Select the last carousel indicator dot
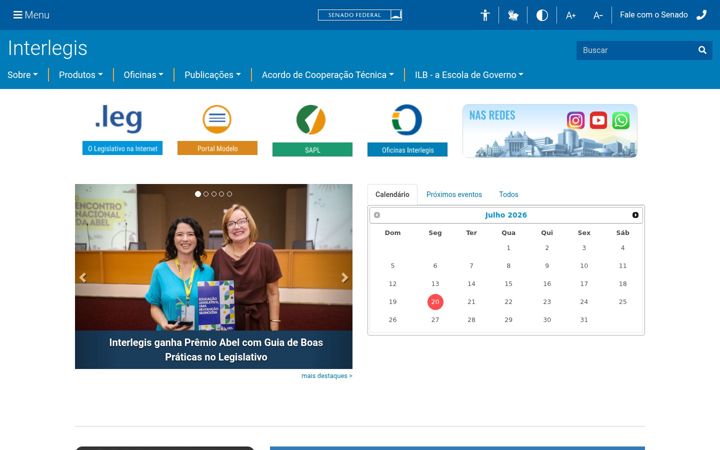The image size is (720, 450). pos(229,194)
